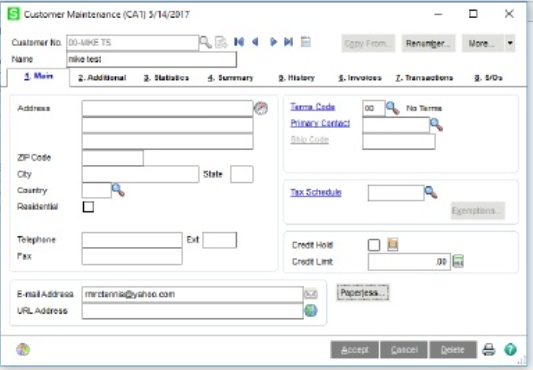Click the ZIP Code field

click(113, 158)
